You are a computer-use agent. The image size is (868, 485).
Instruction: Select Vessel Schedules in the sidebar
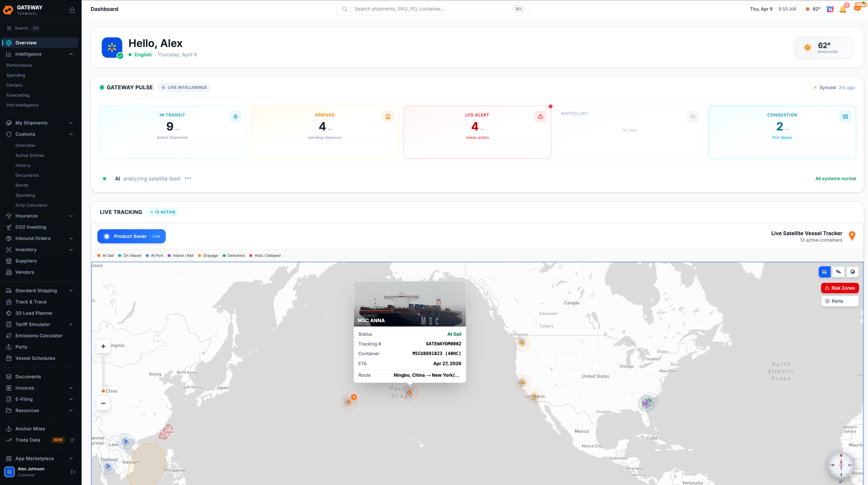(x=35, y=358)
